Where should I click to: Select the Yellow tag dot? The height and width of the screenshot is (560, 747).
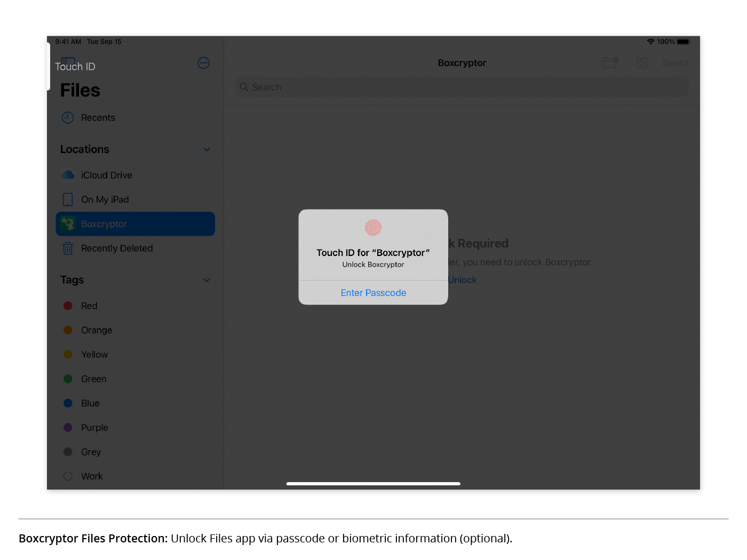(x=68, y=354)
